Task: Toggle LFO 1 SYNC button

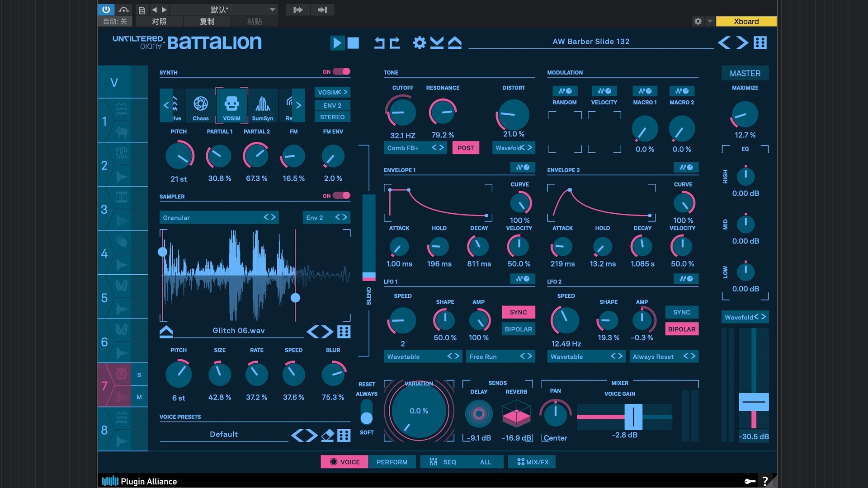Action: (518, 312)
